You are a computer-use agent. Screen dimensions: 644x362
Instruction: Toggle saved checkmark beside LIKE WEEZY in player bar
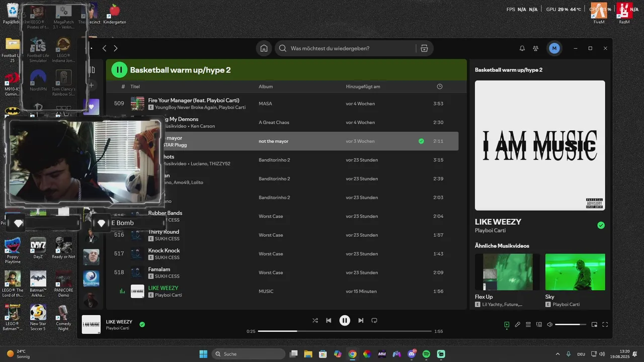point(142,324)
